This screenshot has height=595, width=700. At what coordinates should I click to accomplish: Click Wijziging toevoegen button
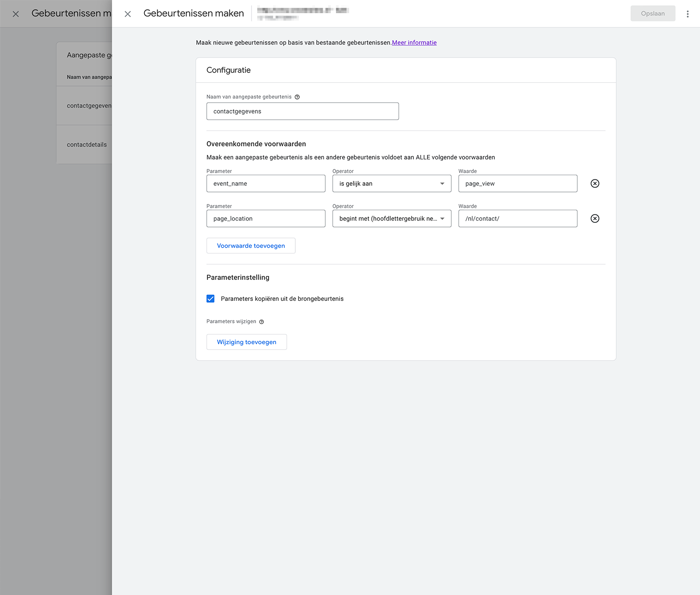[247, 342]
